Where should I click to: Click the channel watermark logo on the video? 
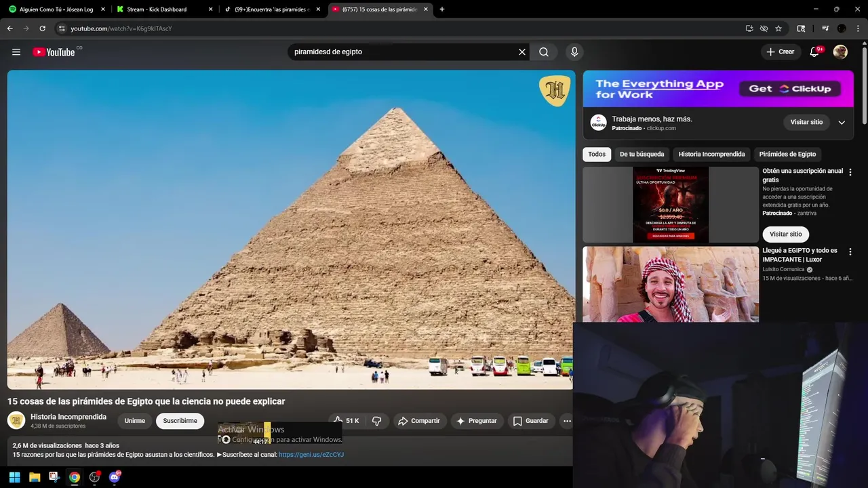click(554, 91)
